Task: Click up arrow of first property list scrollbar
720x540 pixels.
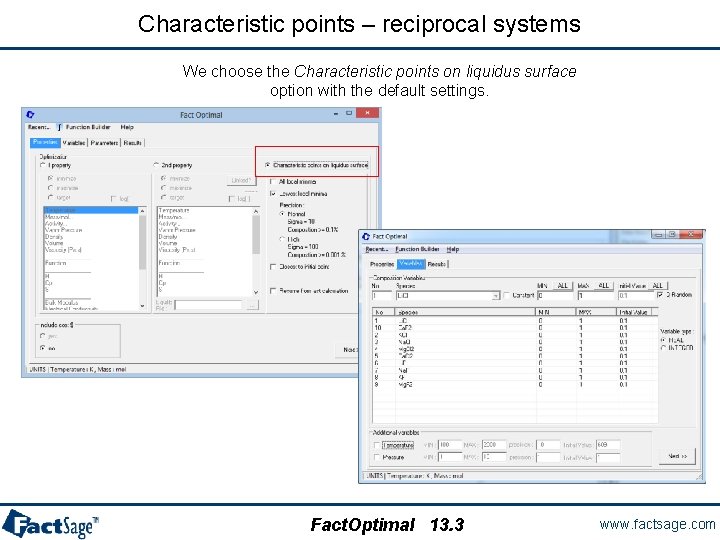Action: point(142,211)
